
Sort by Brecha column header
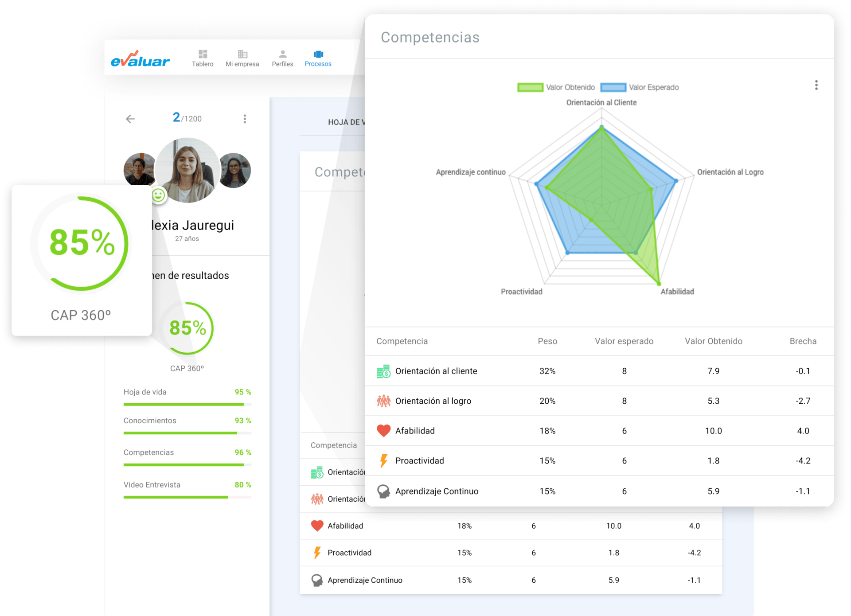tap(803, 341)
